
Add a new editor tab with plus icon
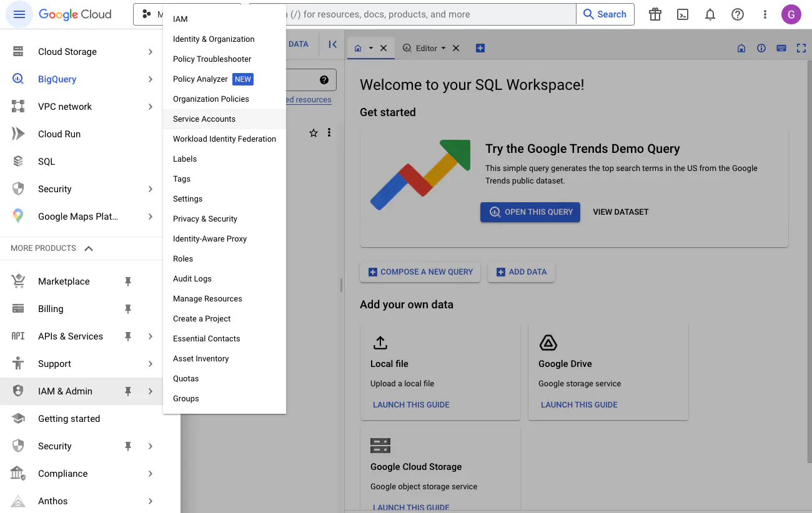pos(480,48)
